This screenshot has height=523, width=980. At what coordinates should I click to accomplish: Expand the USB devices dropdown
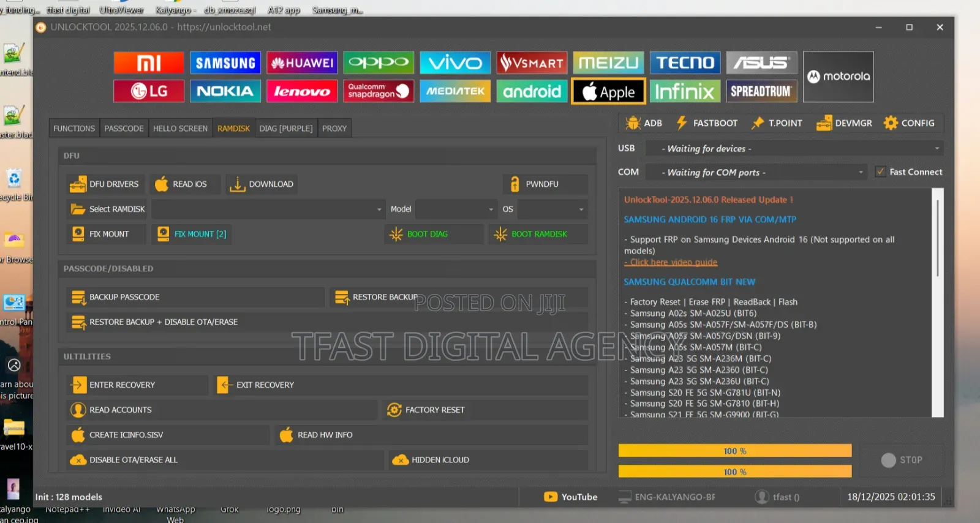point(794,148)
